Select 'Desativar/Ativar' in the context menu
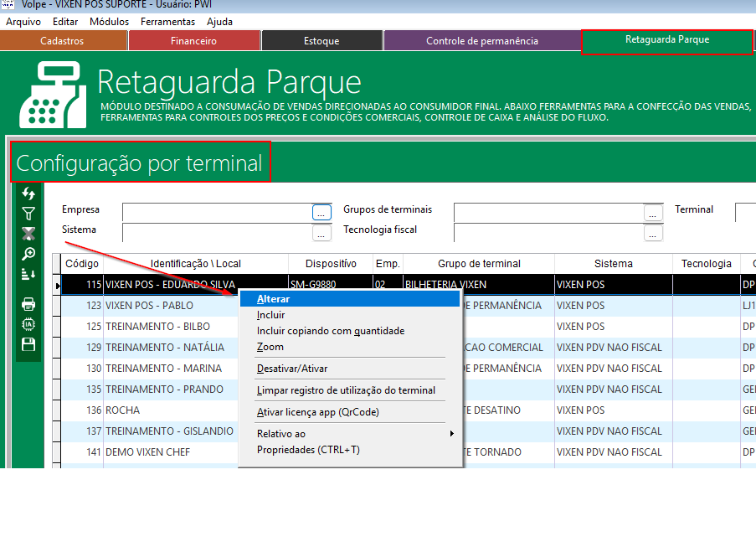756x547 pixels. point(292,369)
